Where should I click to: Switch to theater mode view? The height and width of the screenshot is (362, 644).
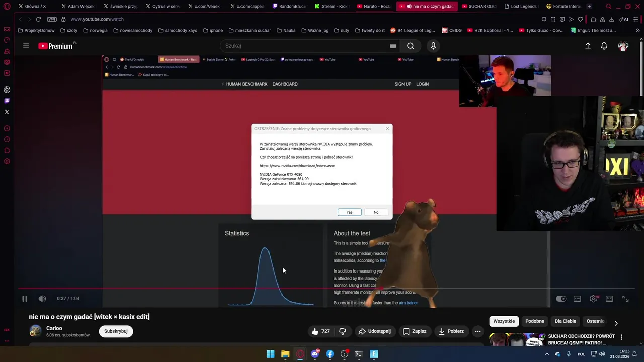pos(609,299)
